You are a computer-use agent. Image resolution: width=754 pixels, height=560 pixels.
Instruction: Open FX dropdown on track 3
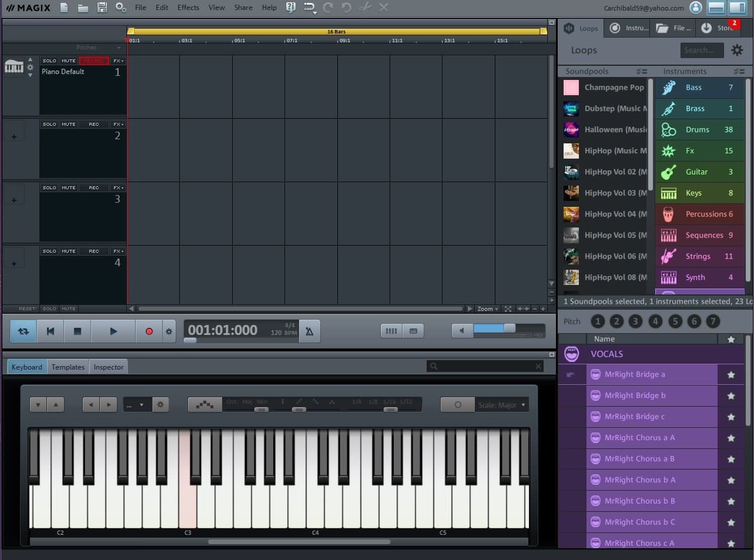[x=118, y=187]
